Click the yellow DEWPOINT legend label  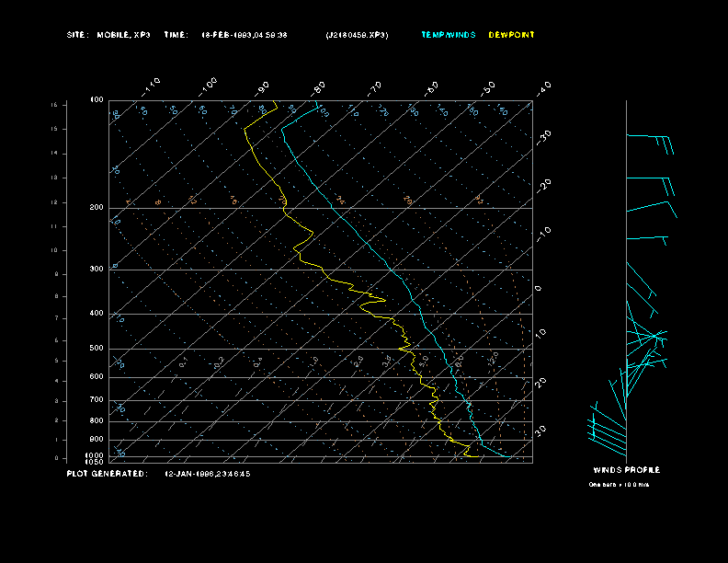(511, 35)
